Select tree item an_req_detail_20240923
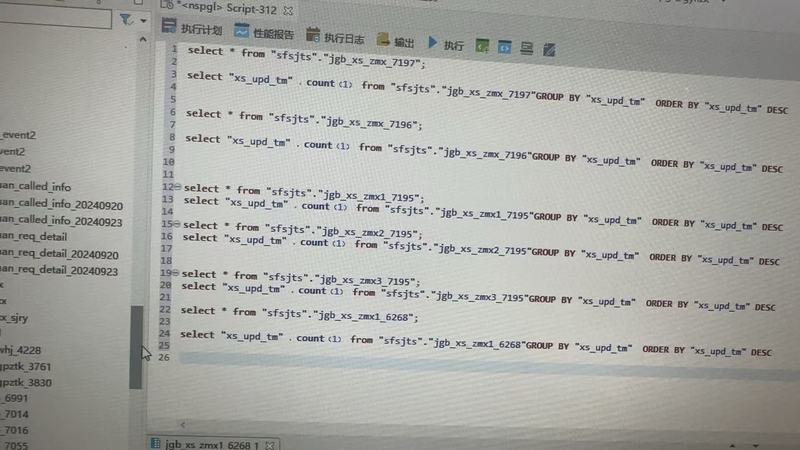Screen dimensions: 800x450 (59, 270)
